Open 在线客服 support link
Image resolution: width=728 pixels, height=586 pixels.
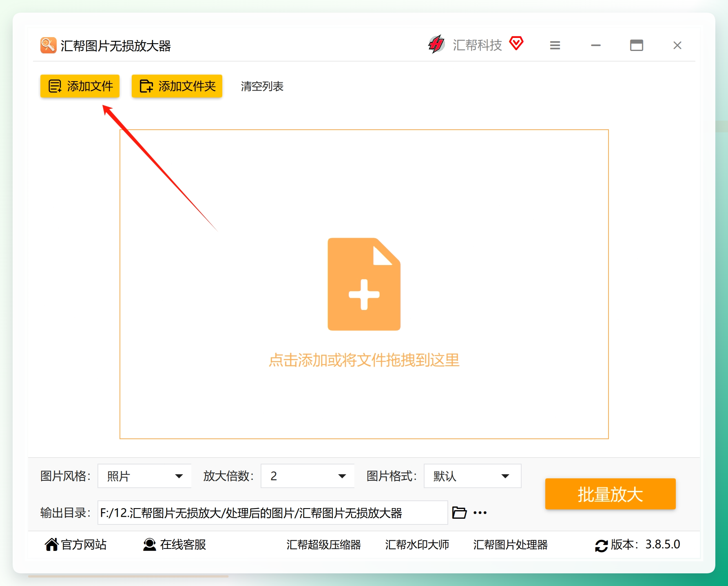point(175,544)
